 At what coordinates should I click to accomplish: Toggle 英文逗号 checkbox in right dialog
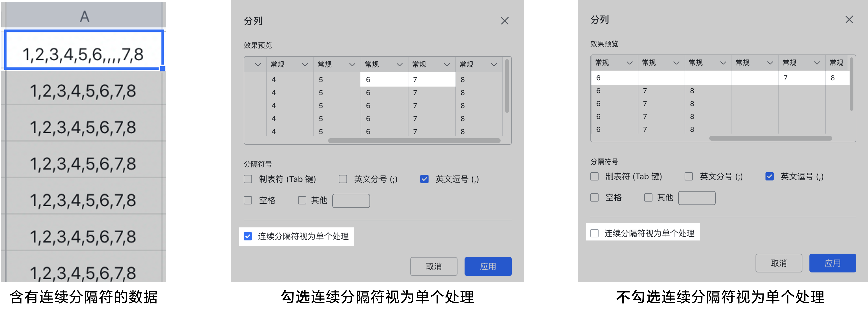(x=769, y=176)
